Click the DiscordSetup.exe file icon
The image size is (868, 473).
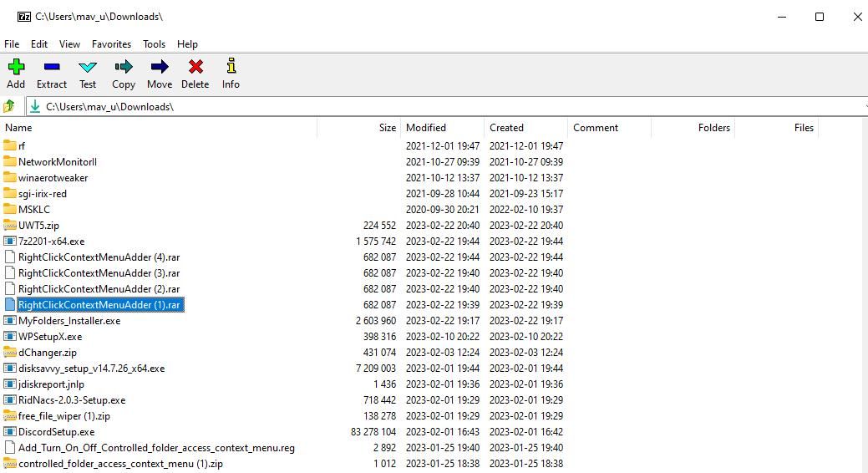[x=9, y=431]
